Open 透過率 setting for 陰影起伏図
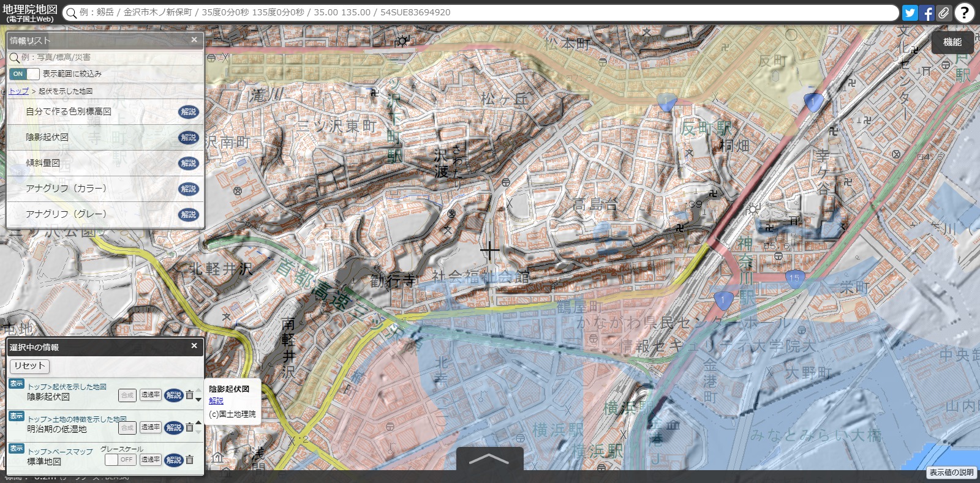Screen dimensions: 980x483 point(151,395)
